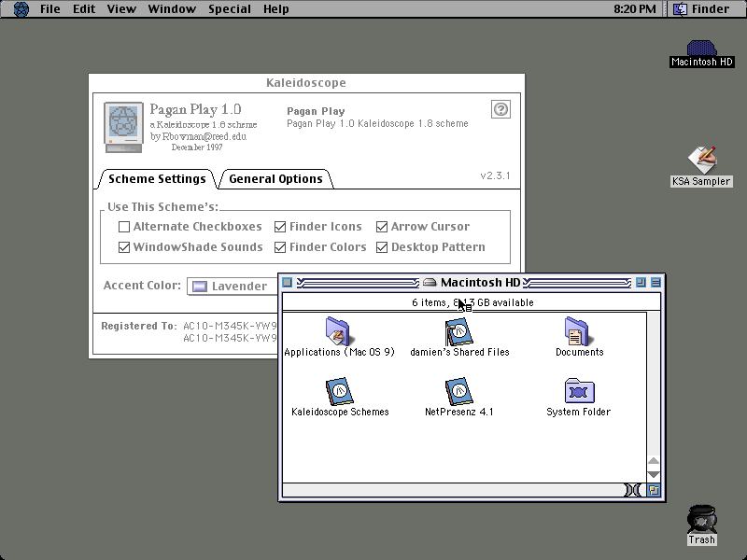Click the Kaleidoscope help question-mark button

(x=500, y=109)
